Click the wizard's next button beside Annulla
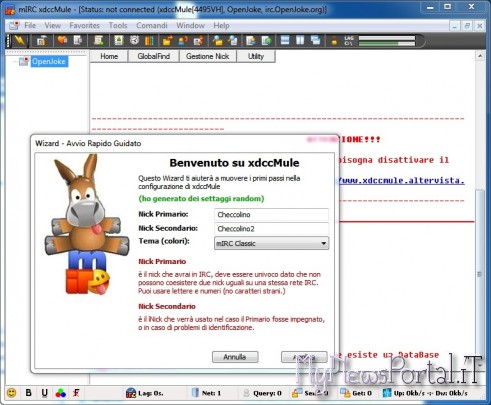The width and height of the screenshot is (491, 405). pos(304,357)
